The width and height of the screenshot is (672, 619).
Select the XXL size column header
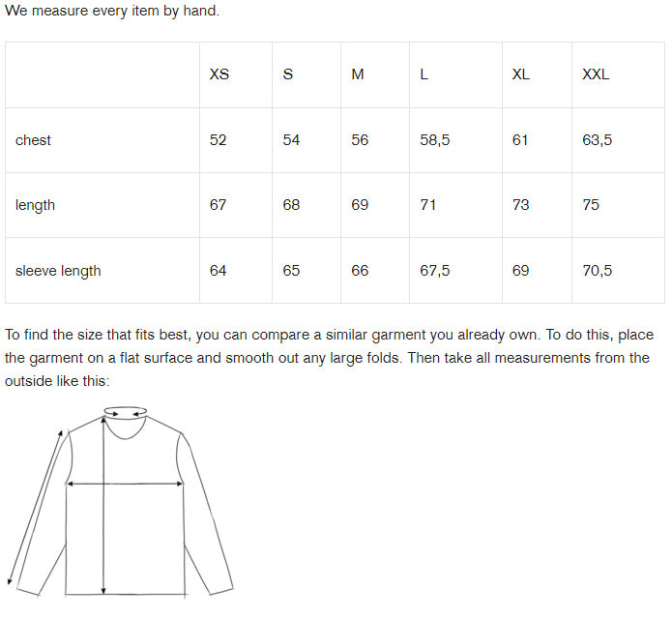(596, 74)
